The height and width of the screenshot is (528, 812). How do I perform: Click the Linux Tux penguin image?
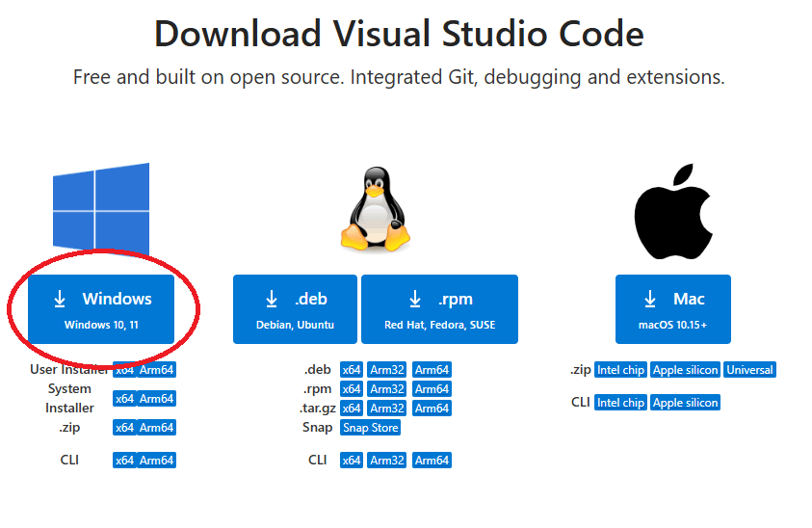click(376, 209)
